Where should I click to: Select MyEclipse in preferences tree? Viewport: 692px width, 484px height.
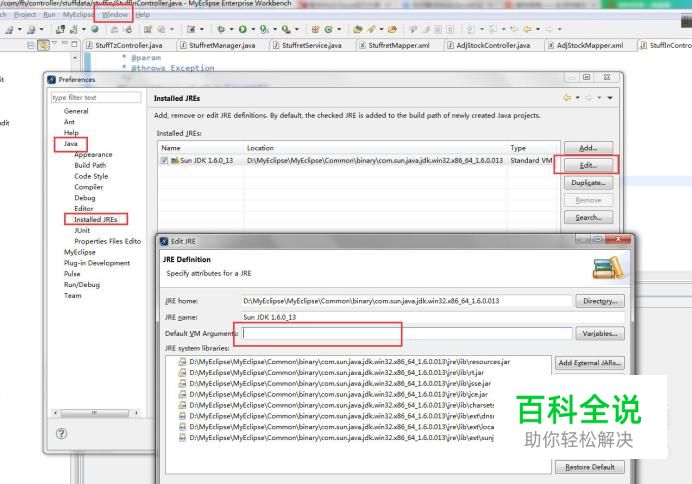(79, 252)
